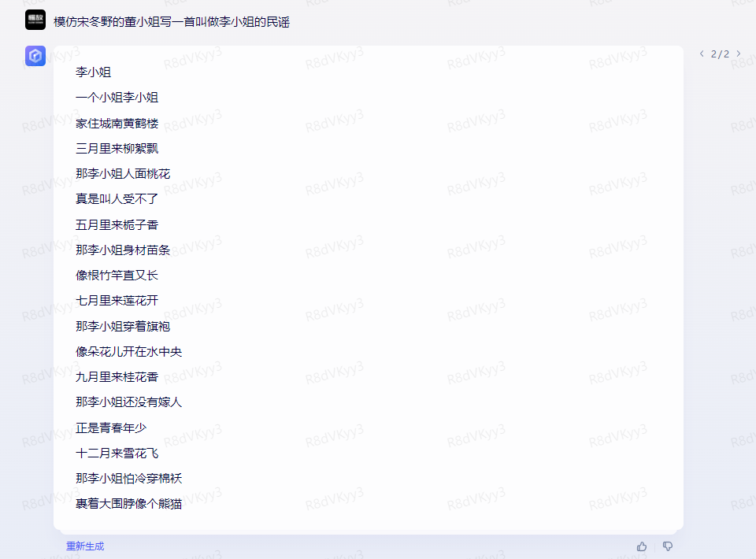
Task: Click the thumbs down icon
Action: click(x=668, y=546)
